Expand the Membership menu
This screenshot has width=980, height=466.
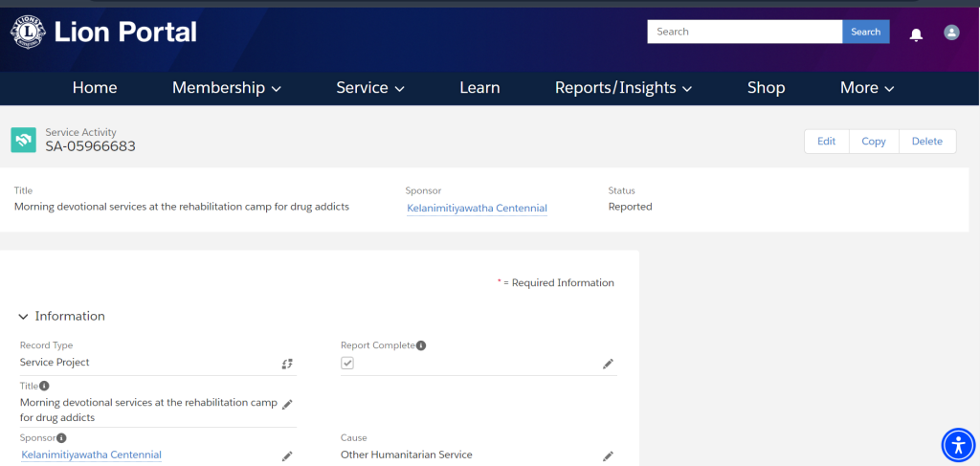226,88
